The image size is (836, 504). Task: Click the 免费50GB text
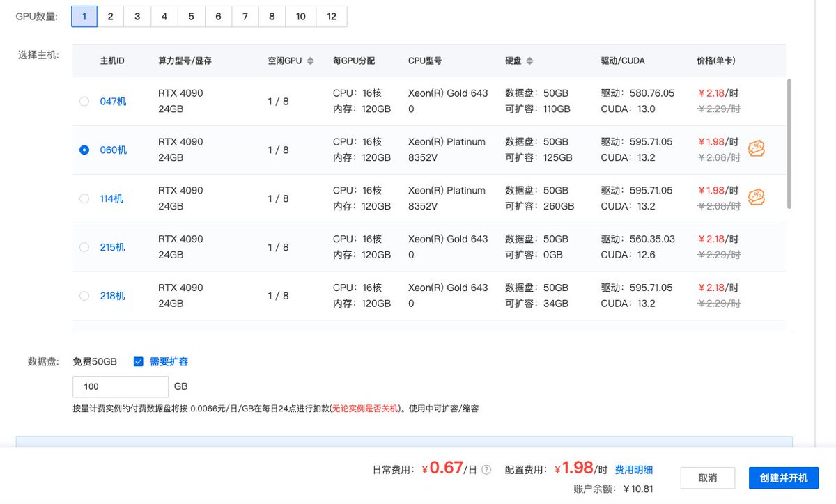pos(95,361)
